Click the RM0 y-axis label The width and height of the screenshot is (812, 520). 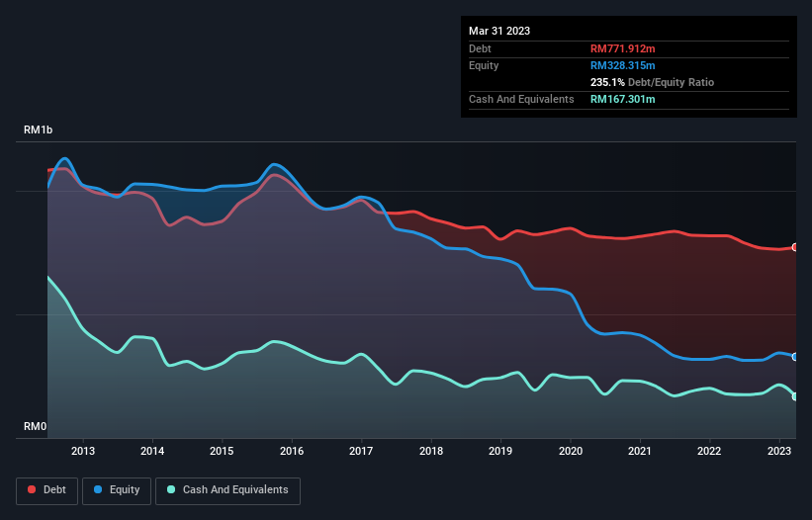tap(35, 426)
